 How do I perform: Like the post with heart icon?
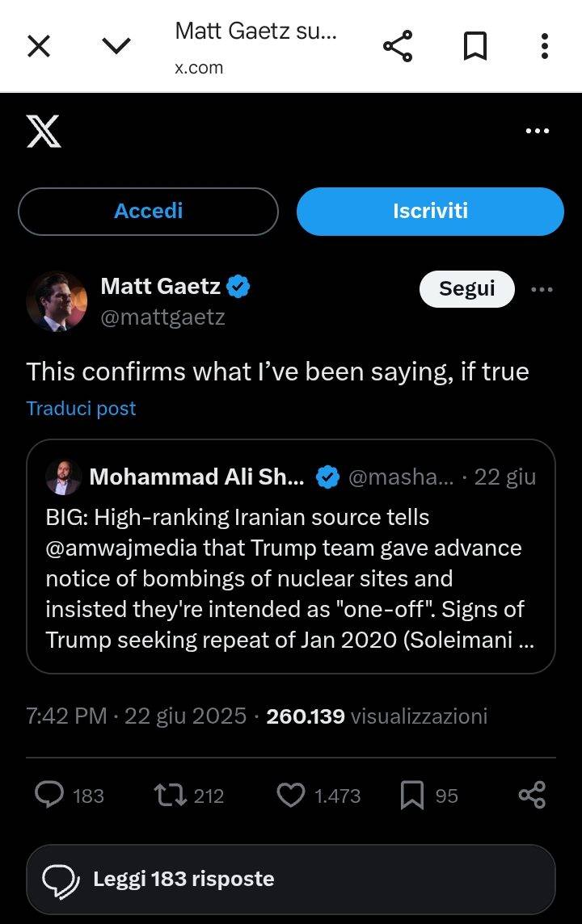coord(291,796)
